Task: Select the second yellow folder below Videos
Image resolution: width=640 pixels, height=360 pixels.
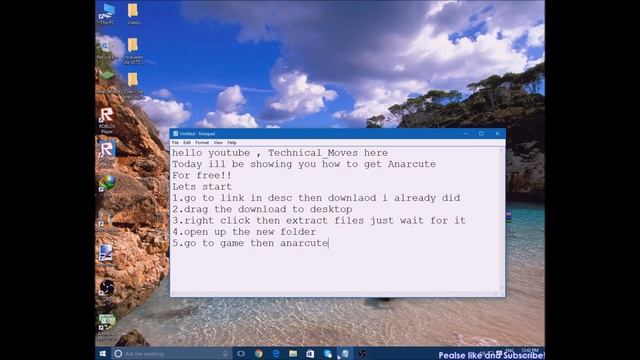Action: click(133, 51)
